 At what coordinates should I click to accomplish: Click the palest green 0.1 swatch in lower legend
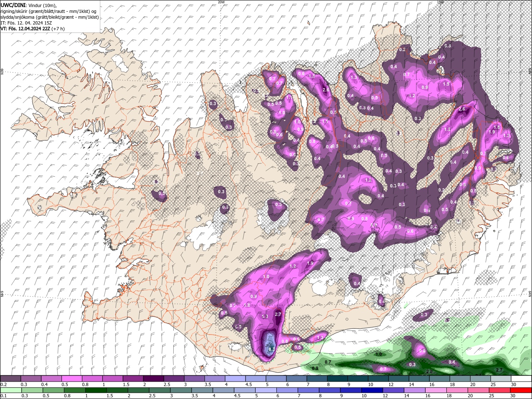11,390
